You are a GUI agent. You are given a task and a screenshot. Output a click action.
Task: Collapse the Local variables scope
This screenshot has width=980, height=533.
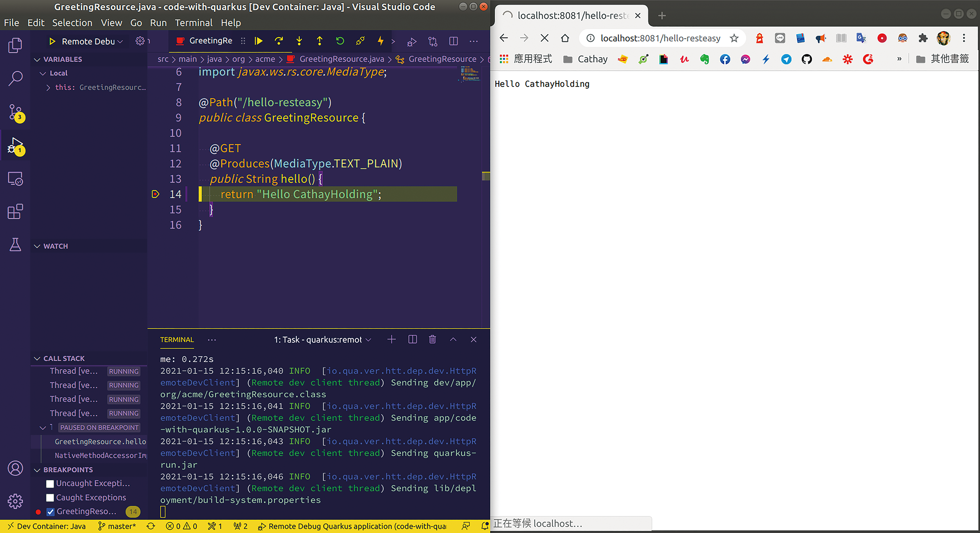click(43, 73)
